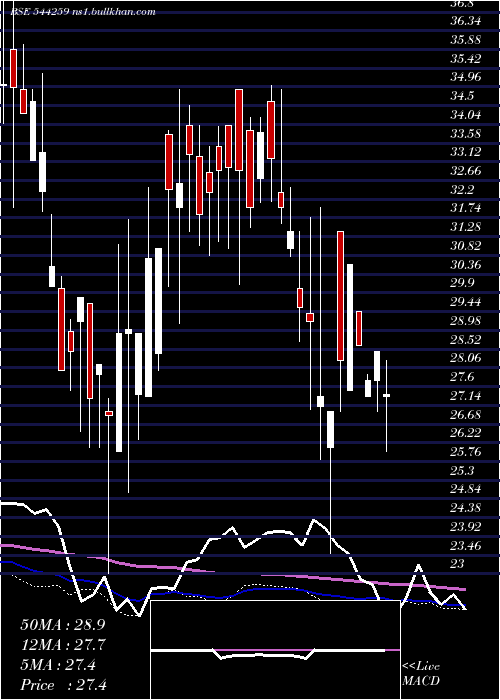Screen dimensions: 500x700
Task: Click the Price : 27.4 label
Action: coord(63,685)
